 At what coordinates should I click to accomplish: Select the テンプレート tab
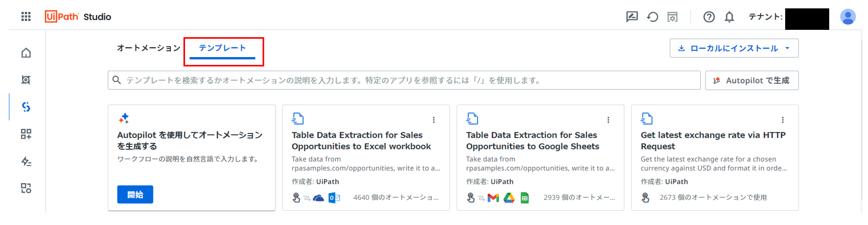click(222, 48)
